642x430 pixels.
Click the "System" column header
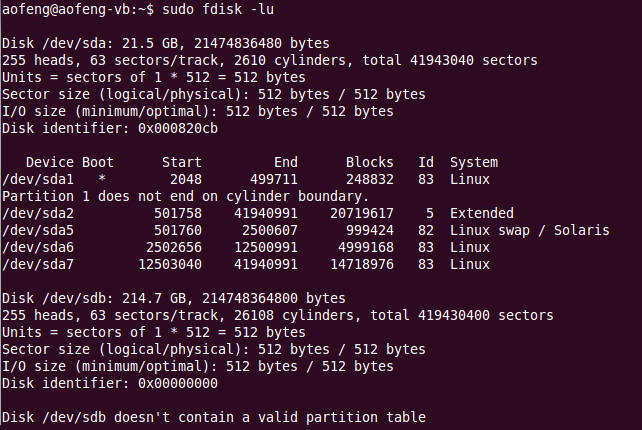pos(473,162)
